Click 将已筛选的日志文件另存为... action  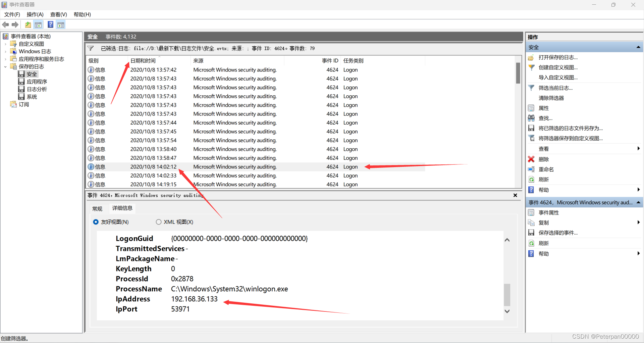(x=571, y=128)
